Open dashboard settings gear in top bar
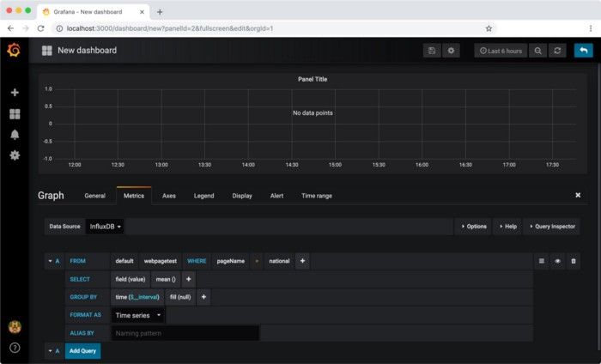Screen dimensions: 601x364 [x=451, y=51]
